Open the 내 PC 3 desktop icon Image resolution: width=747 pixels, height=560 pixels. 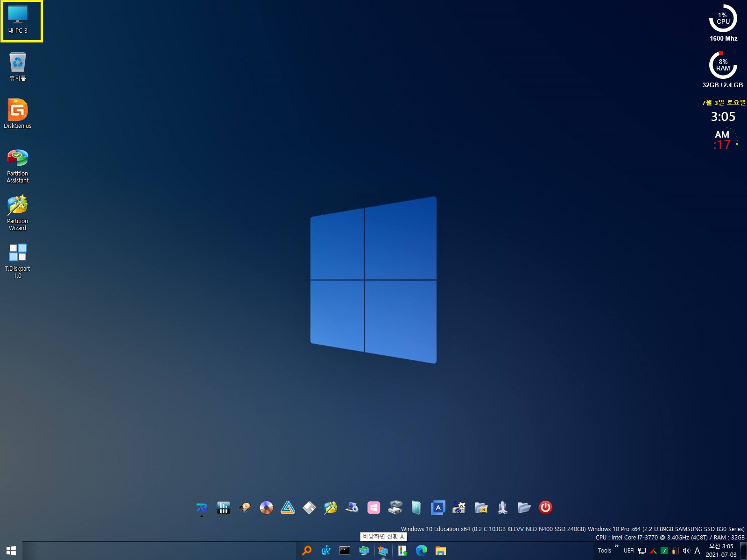tap(18, 20)
